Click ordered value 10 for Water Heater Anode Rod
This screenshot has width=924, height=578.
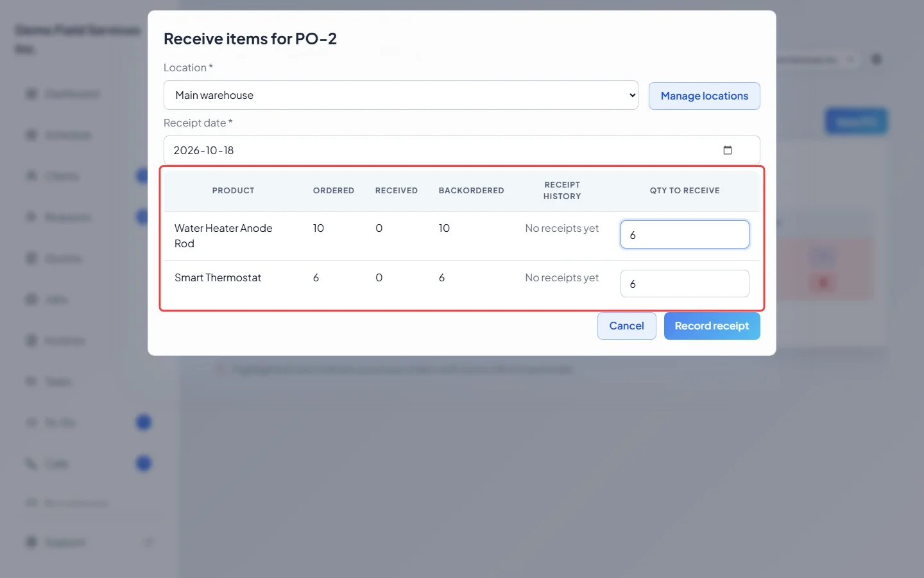point(318,228)
